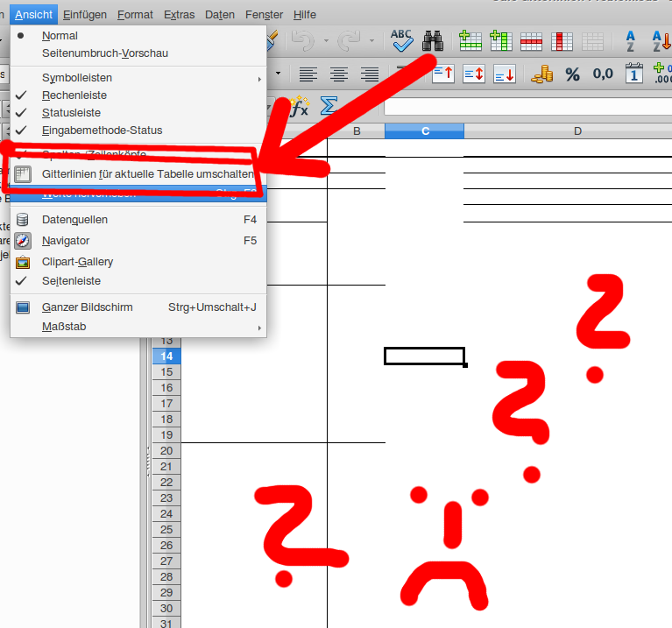
Task: Click the delete columns icon
Action: pyautogui.click(x=562, y=40)
